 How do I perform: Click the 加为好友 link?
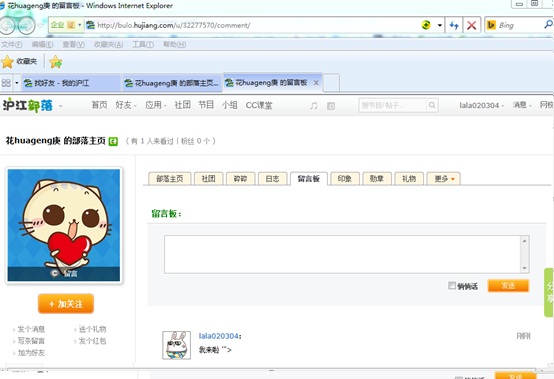31,353
